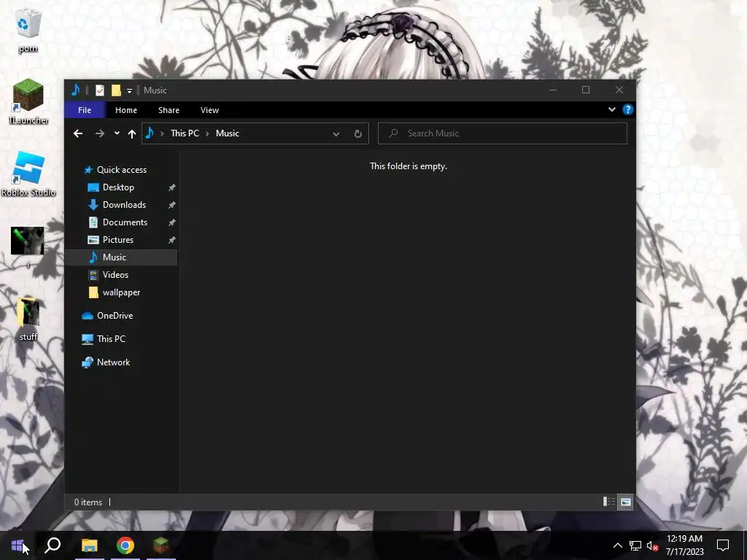Open OneDrive in the navigation pane
Image resolution: width=747 pixels, height=560 pixels.
(115, 316)
